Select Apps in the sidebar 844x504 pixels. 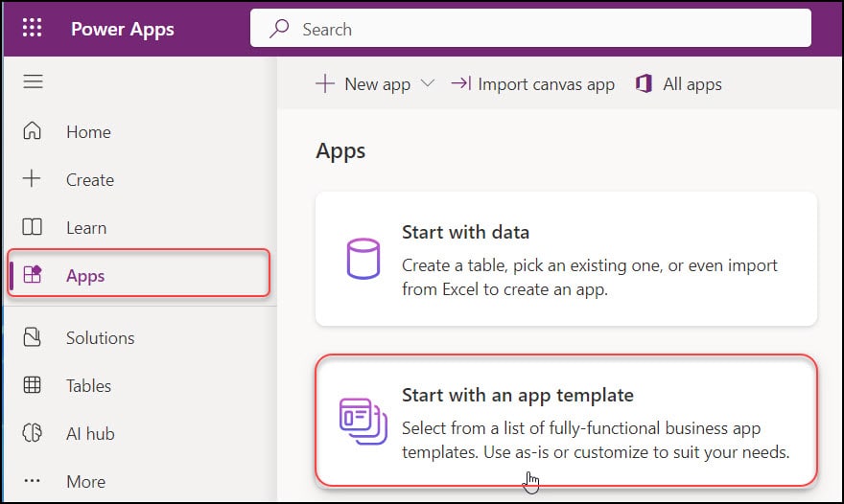point(138,273)
